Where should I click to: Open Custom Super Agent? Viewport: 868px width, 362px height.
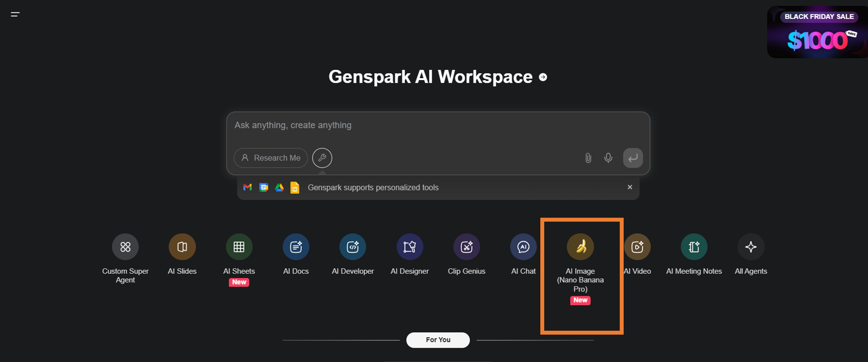click(125, 247)
